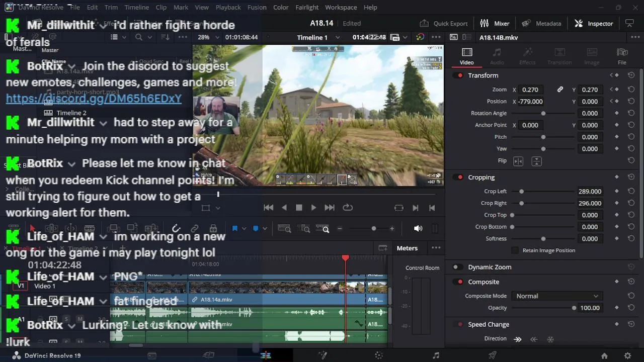This screenshot has width=644, height=362.
Task: Toggle the Inspector panel
Action: coord(594,23)
